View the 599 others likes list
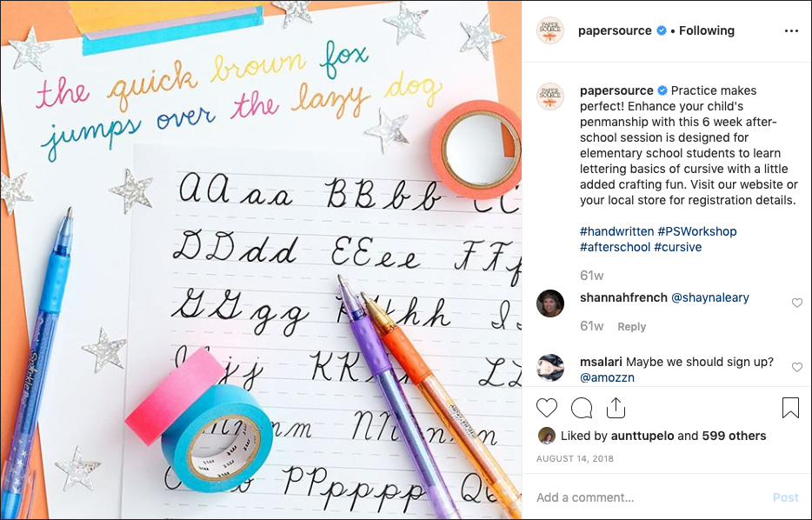This screenshot has height=520, width=812. [734, 437]
